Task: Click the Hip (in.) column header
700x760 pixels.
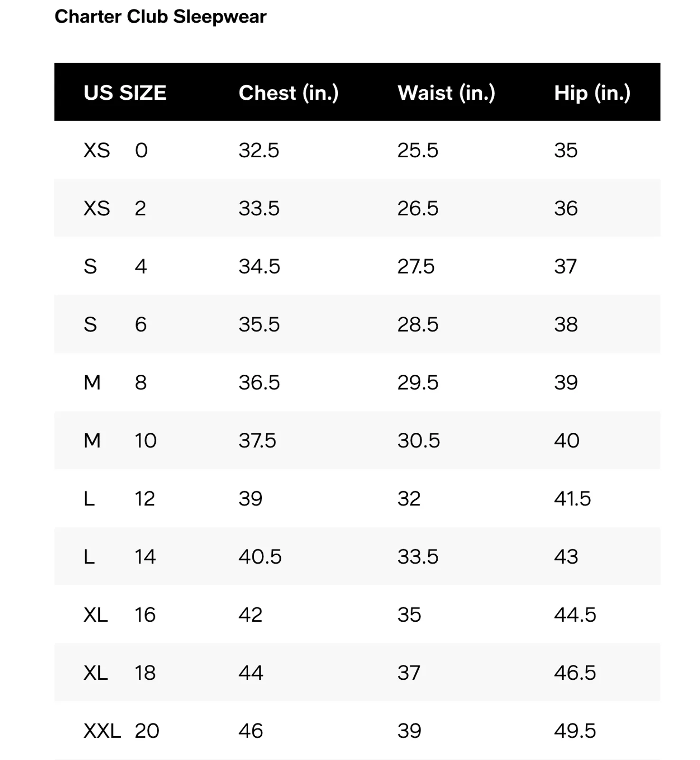Action: coord(592,93)
